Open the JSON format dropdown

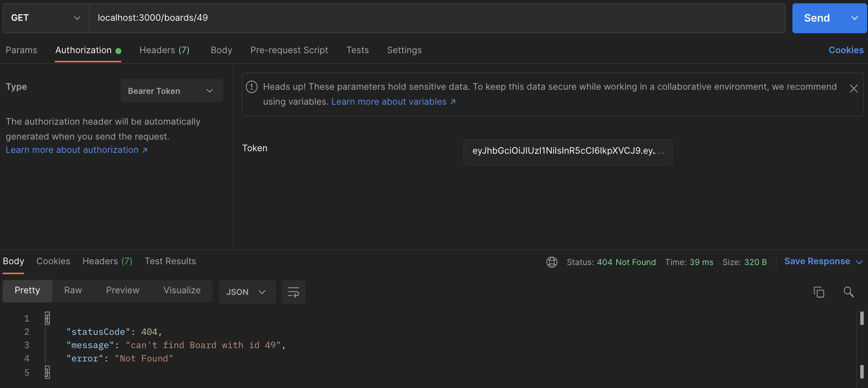[247, 292]
